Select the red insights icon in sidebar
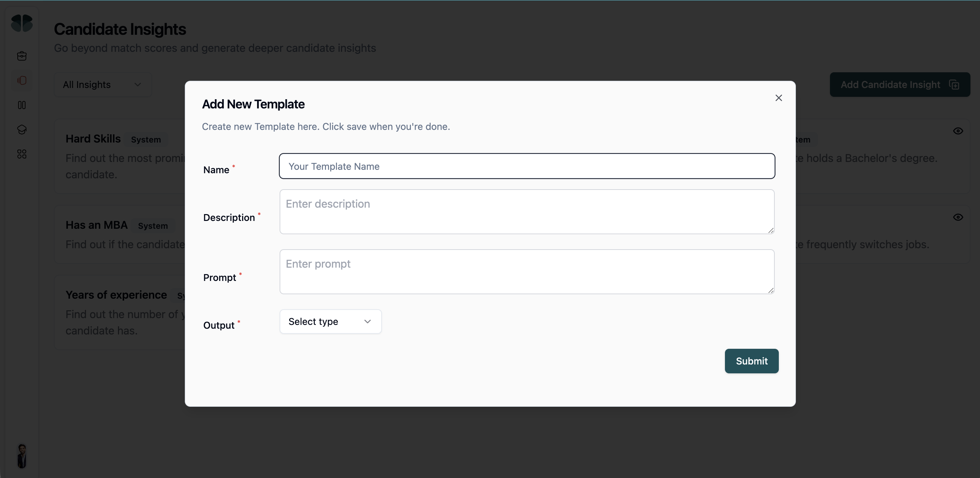The width and height of the screenshot is (980, 478). [x=22, y=80]
